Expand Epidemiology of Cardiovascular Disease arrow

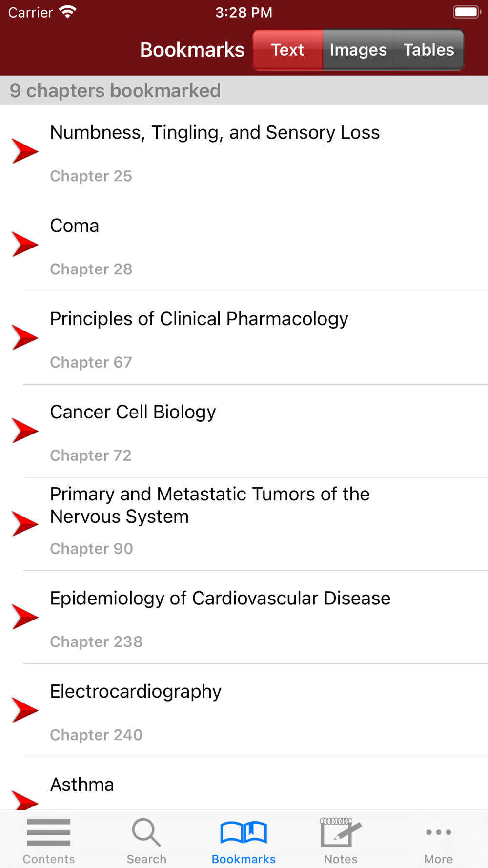[25, 617]
